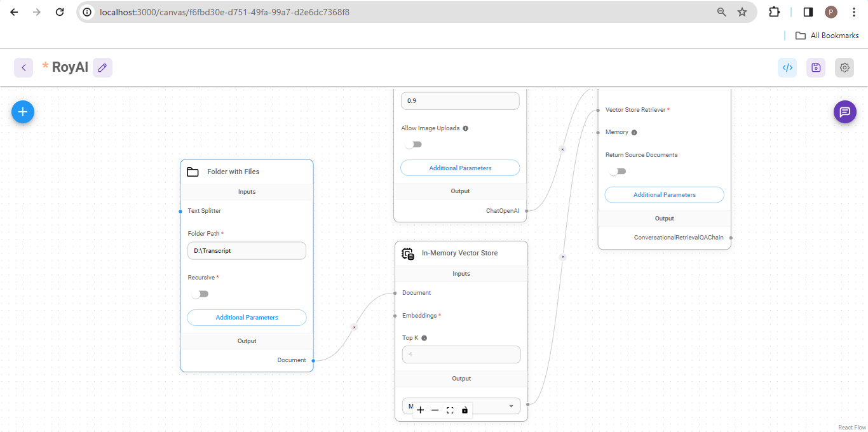Go back using the left chevron button
Screen dimensions: 868x432
click(24, 67)
